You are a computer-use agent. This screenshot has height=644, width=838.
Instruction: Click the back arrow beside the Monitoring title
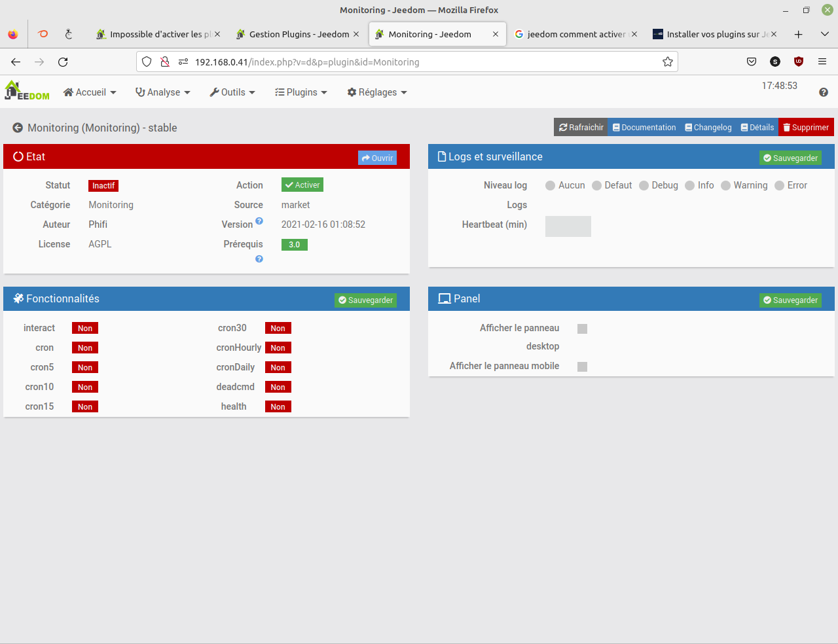18,128
